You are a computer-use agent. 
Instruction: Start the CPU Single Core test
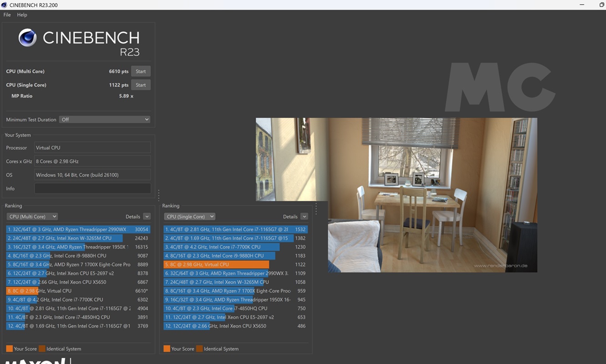tap(140, 85)
